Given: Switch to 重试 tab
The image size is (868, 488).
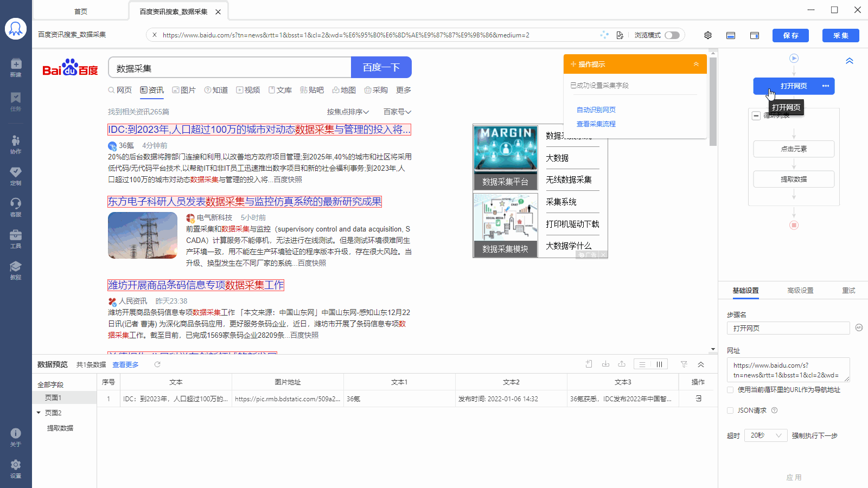Looking at the screenshot, I should pyautogui.click(x=848, y=291).
